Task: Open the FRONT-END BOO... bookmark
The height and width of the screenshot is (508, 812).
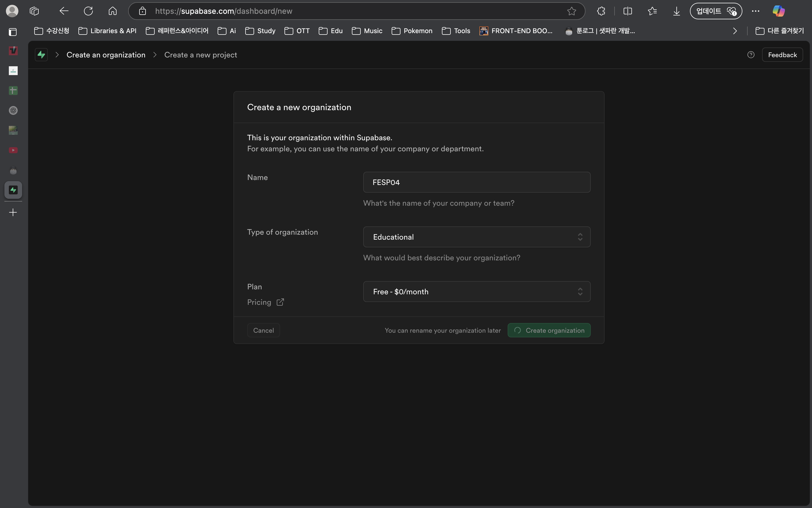Action: pos(516,31)
